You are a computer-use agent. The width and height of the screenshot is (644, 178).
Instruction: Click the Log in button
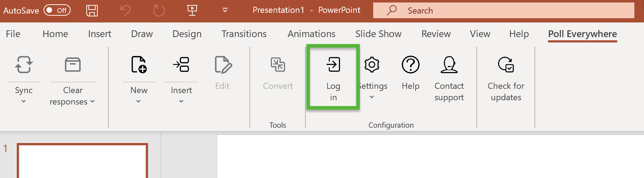(333, 77)
